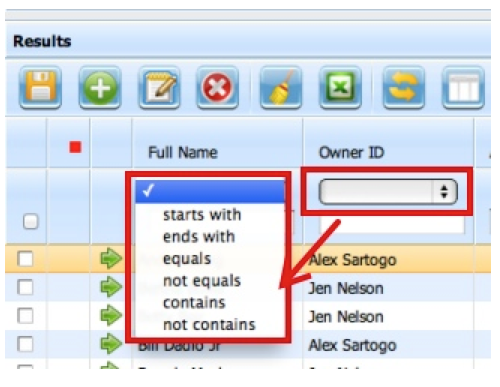Choose "equals" filter option
Viewport: 500px width, 387px height.
187,259
